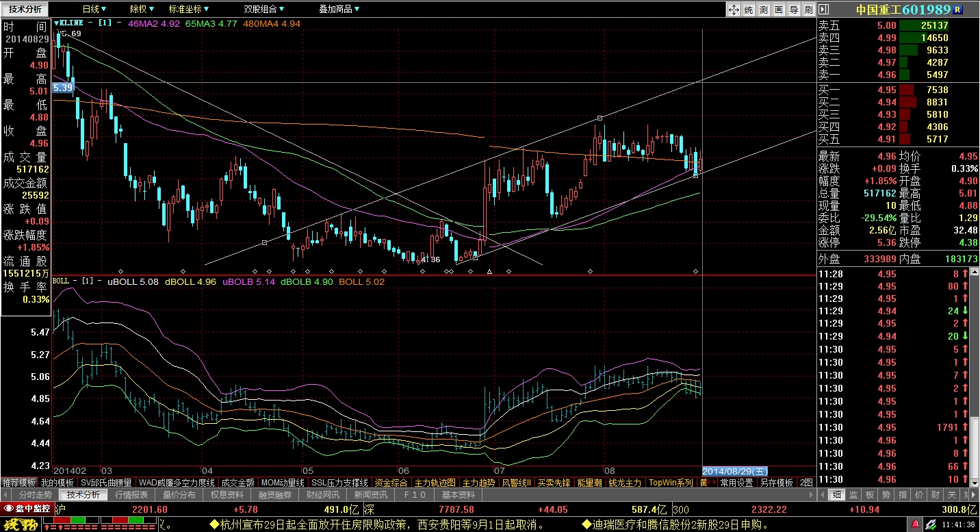Click the 导 export toolbar icon
The width and height of the screenshot is (980, 532).
point(793,10)
